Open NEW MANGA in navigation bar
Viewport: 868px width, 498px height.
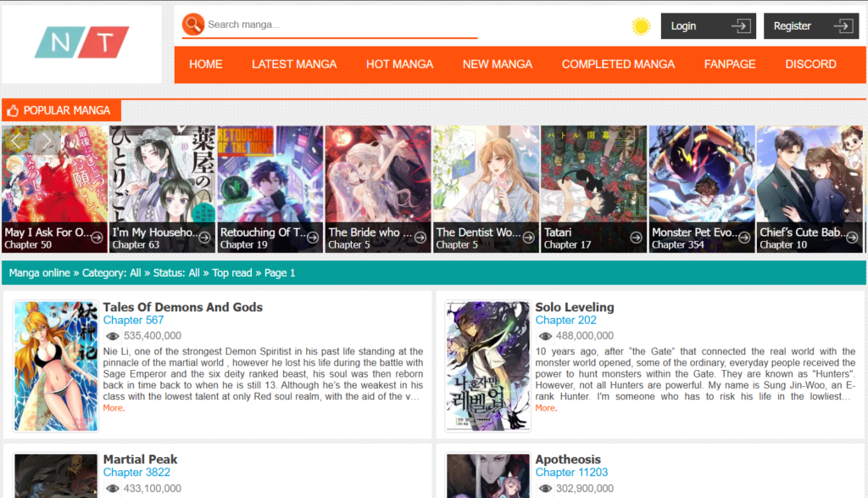(x=497, y=64)
